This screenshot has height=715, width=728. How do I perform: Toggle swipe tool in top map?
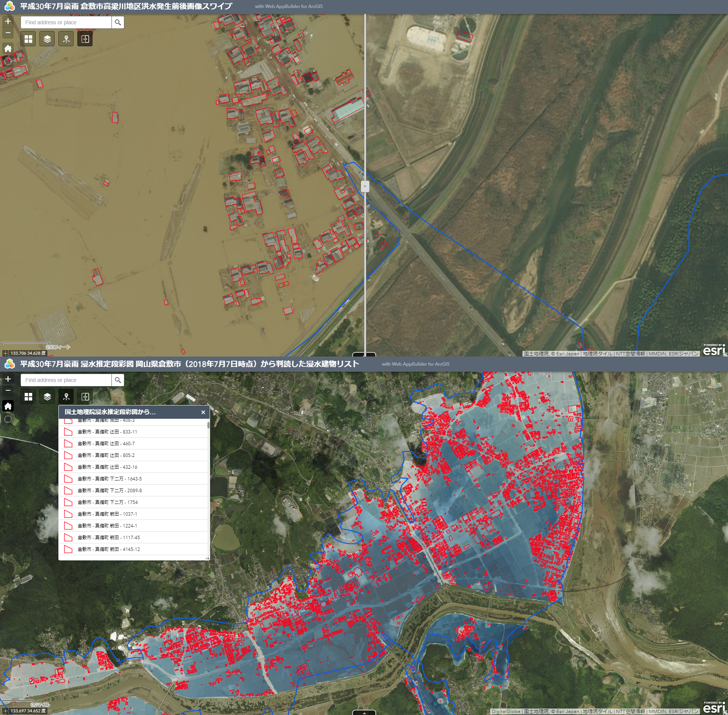click(x=85, y=39)
